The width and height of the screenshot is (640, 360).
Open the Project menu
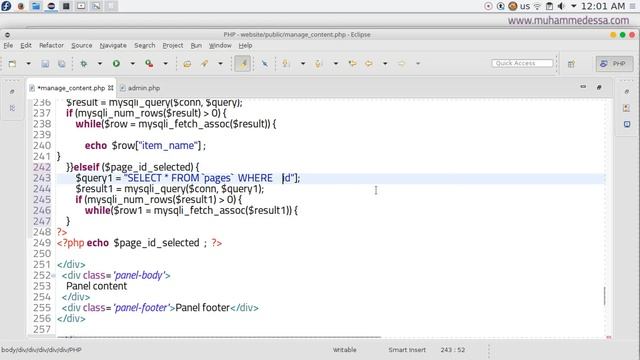173,45
